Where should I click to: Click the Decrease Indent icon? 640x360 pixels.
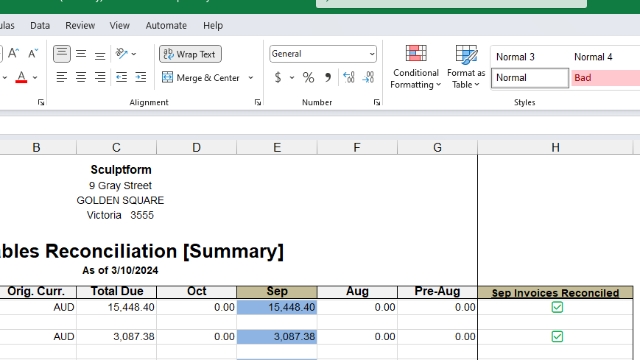pos(121,77)
